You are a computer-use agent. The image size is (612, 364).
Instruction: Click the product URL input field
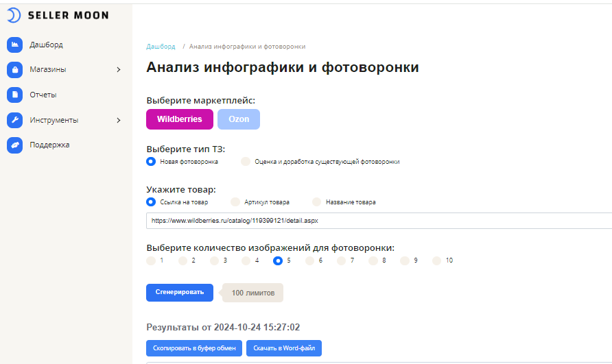pos(379,221)
